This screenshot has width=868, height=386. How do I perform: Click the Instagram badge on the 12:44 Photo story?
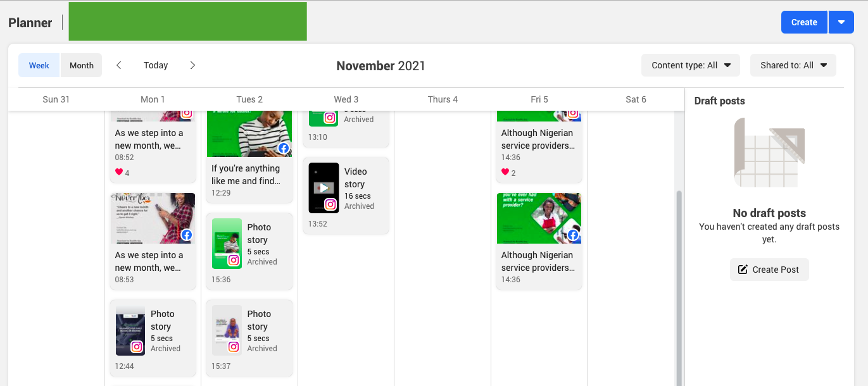click(x=138, y=346)
